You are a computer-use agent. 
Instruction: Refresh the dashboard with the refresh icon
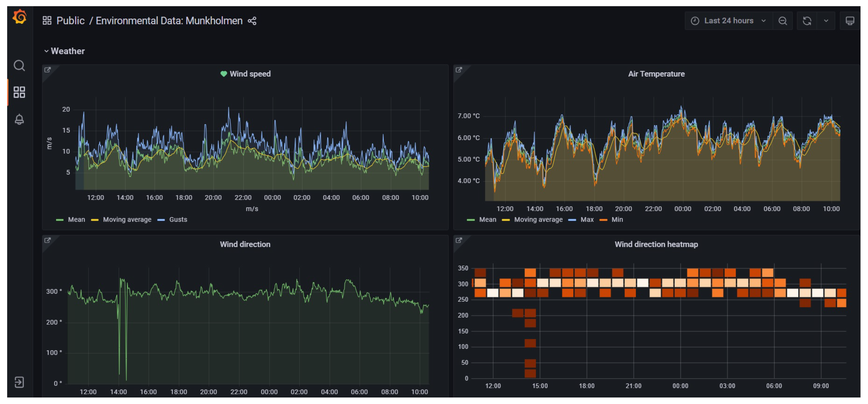tap(807, 21)
